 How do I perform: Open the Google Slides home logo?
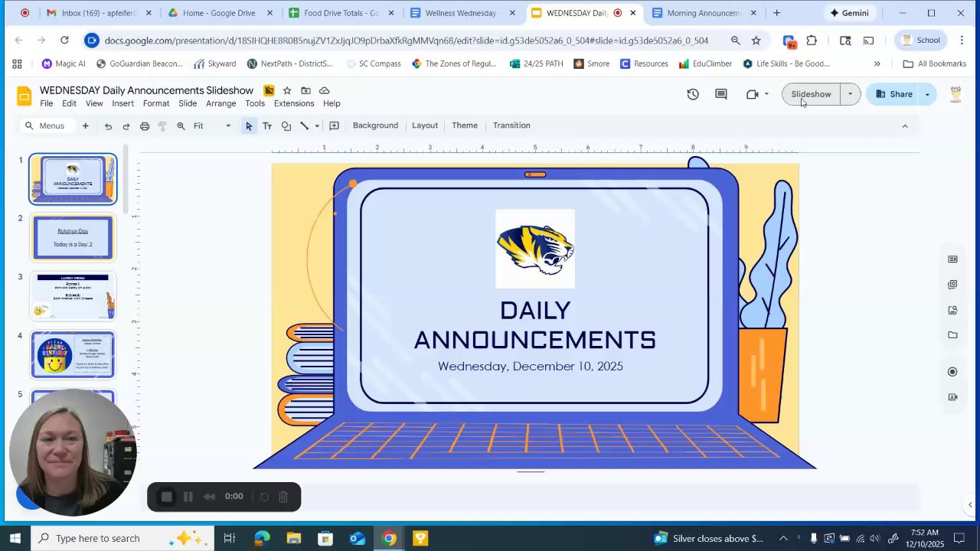tap(24, 96)
